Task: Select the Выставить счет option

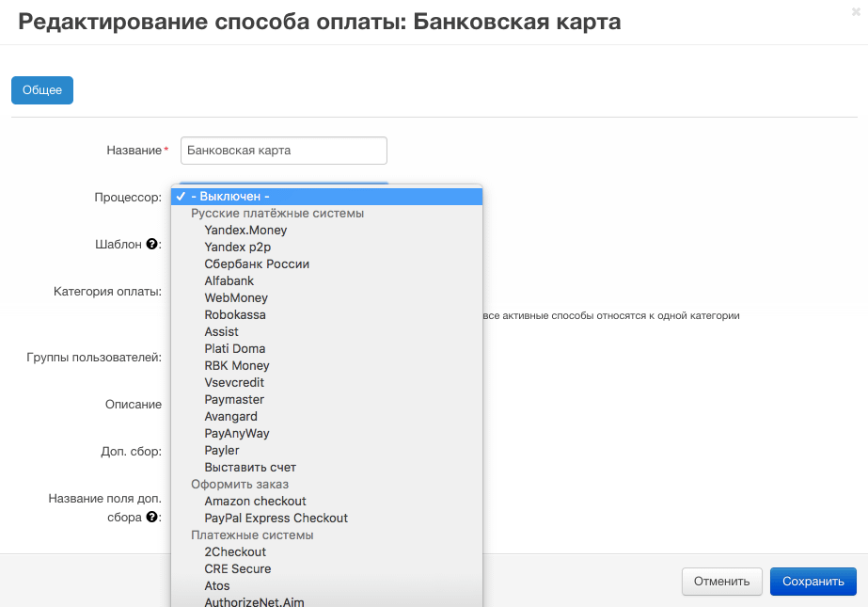Action: 250,467
